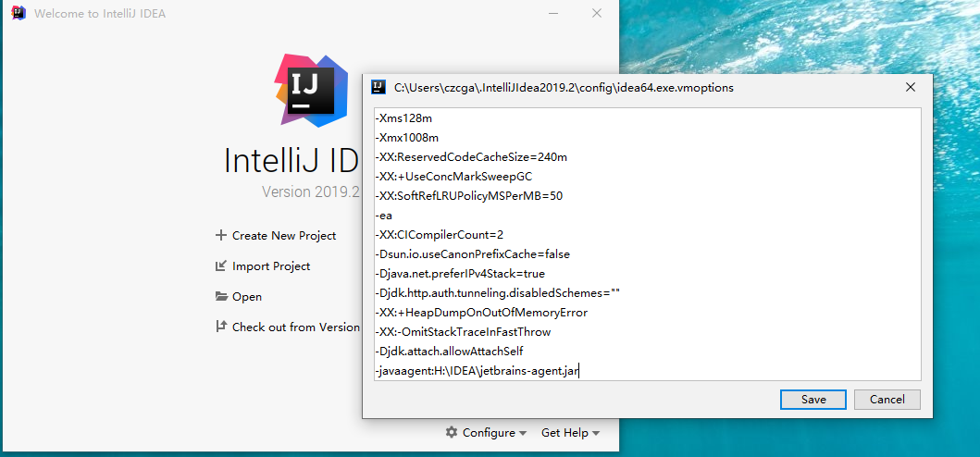Image resolution: width=980 pixels, height=457 pixels.
Task: Click the -XX:ReservedCodeCacheSize=240m line
Action: (x=470, y=157)
